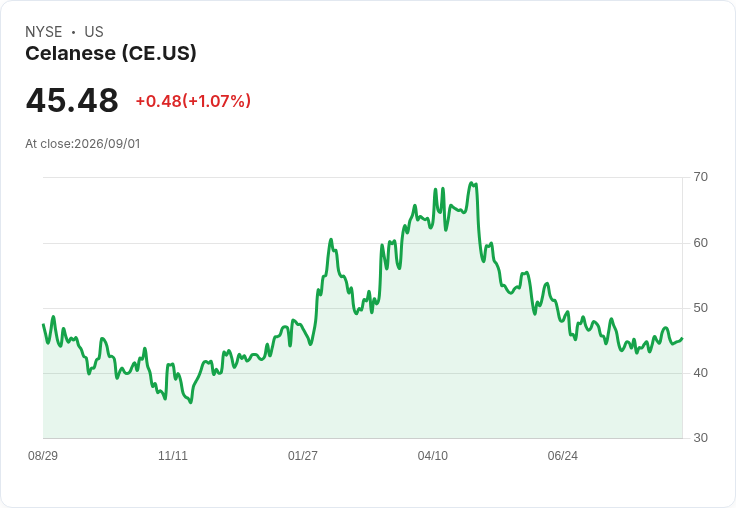Click the At close 2026/09/01 timestamp
Viewport: 736px width, 508px height.
tap(83, 144)
